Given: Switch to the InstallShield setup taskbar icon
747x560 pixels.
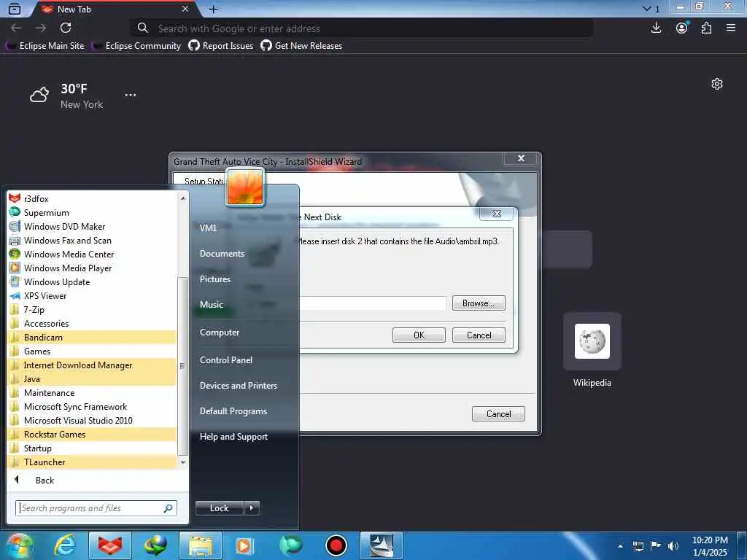Looking at the screenshot, I should tap(381, 545).
